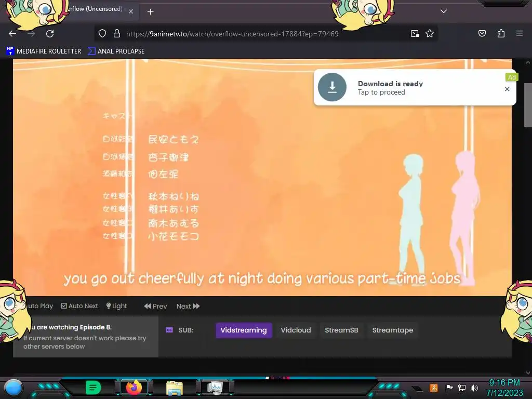
Task: Dismiss the Download is ready ad
Action: [x=507, y=89]
